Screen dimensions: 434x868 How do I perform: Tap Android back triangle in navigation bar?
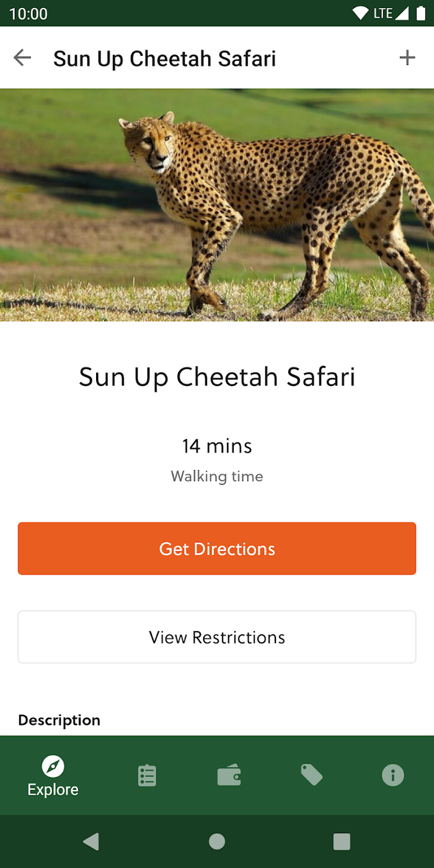[x=91, y=841]
